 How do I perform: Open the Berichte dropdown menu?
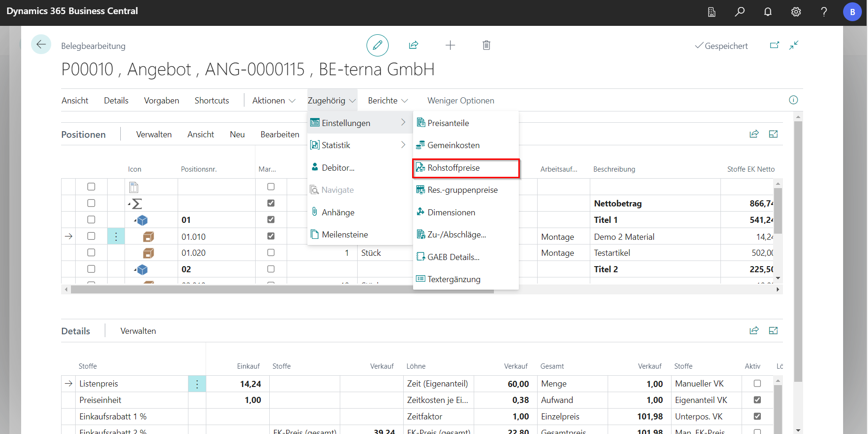(x=388, y=101)
